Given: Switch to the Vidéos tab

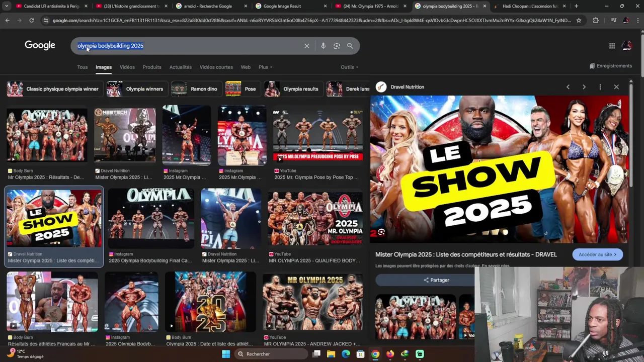Looking at the screenshot, I should click(127, 67).
